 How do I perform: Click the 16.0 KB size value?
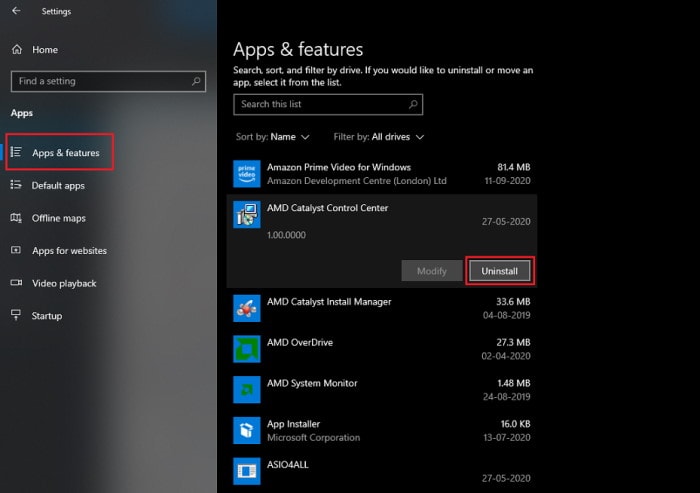pos(515,423)
